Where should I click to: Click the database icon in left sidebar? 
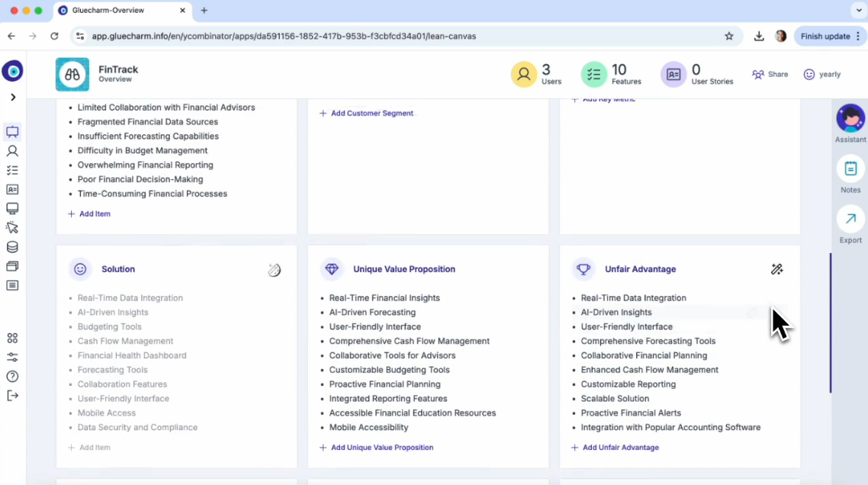pyautogui.click(x=12, y=247)
